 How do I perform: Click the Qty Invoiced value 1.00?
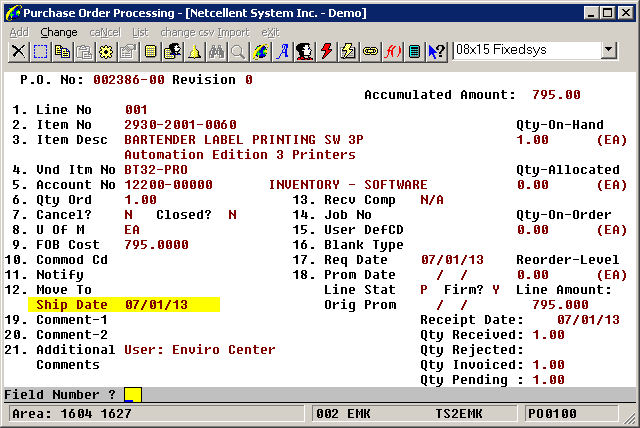[548, 364]
